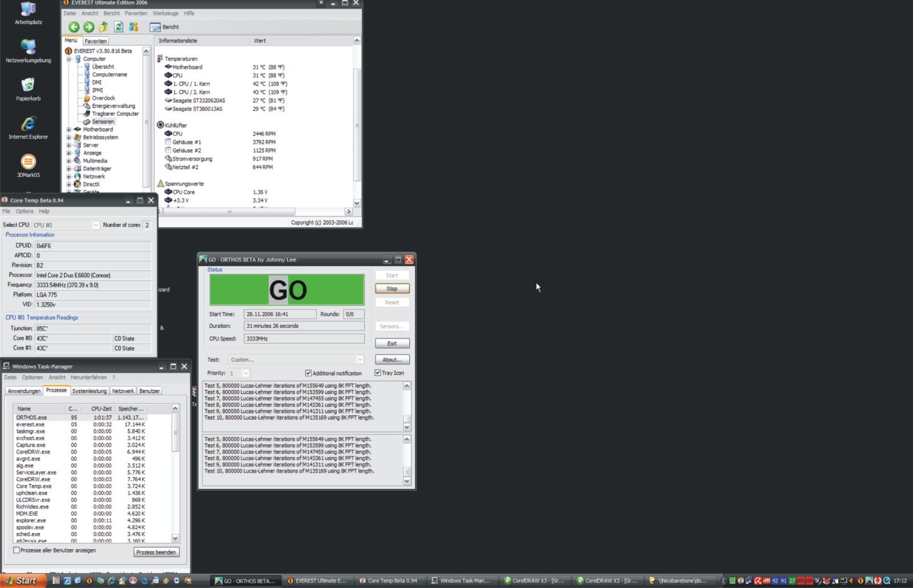Screen dimensions: 913x588
Task: Open Werkzeuge menu in EVEREST
Action: click(165, 13)
